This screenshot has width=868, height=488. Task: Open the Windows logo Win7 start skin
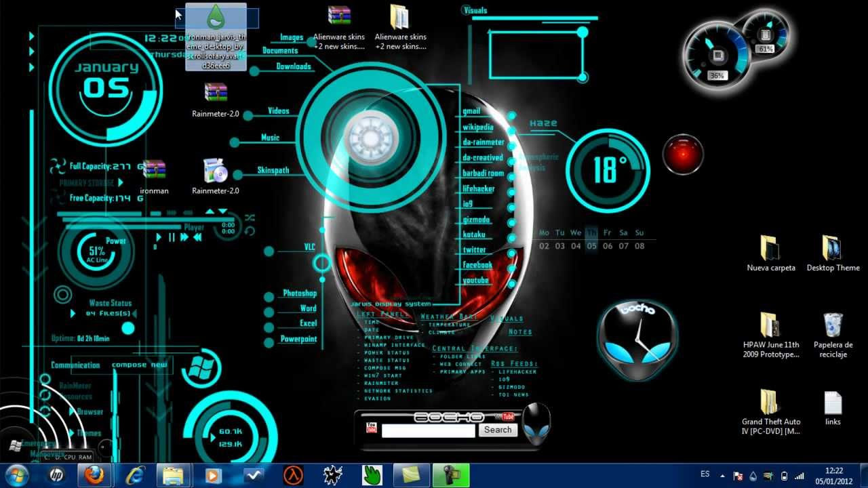click(201, 367)
